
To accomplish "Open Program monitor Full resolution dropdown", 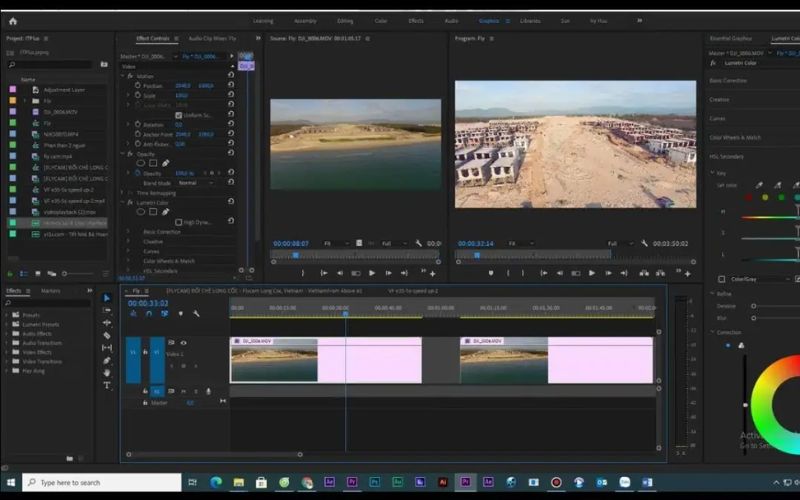I will 621,243.
